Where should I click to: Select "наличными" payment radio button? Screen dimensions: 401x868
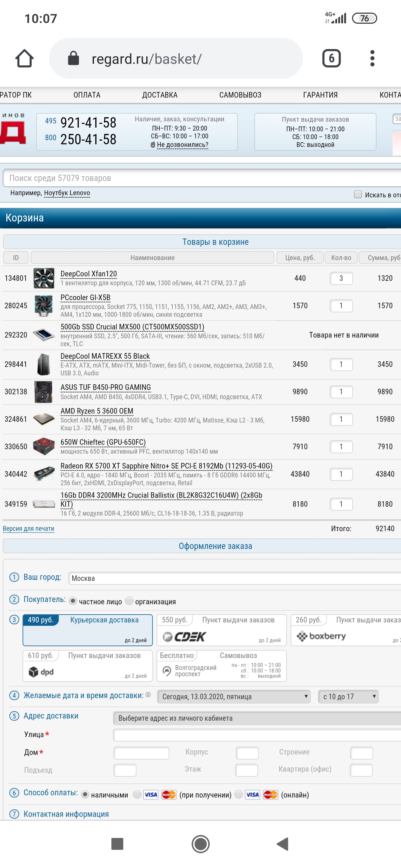85,794
